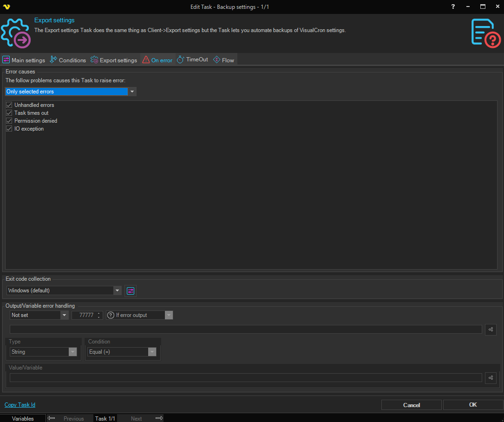Viewport: 504px width, 422px height.
Task: Open exit code collection manager icon
Action: (131, 290)
